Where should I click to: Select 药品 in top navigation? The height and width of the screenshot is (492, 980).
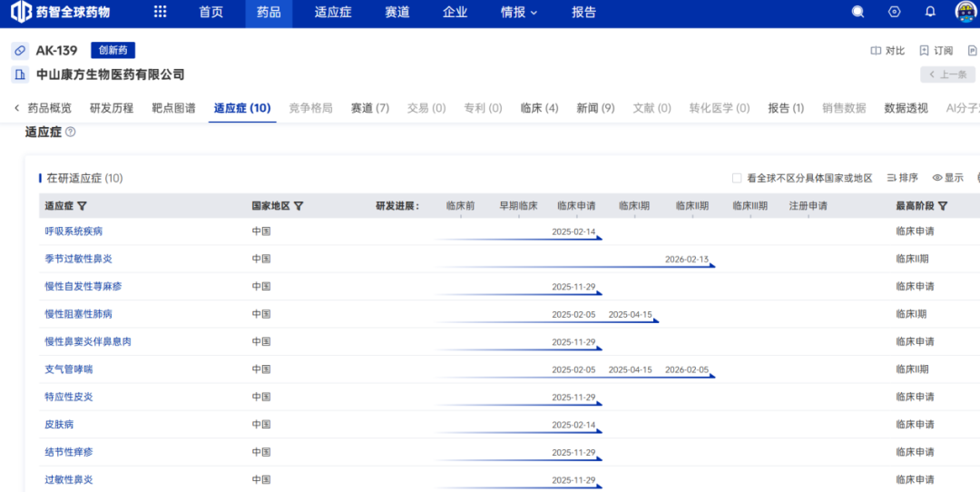269,13
